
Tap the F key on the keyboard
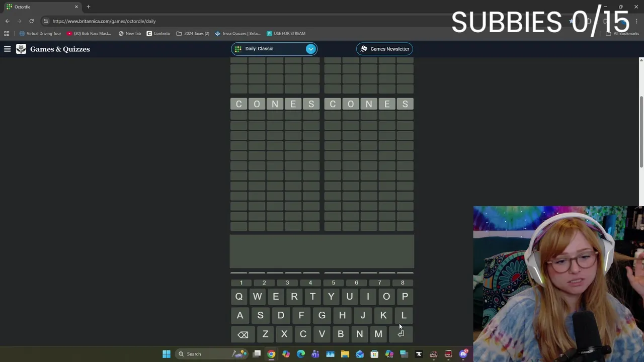(301, 315)
